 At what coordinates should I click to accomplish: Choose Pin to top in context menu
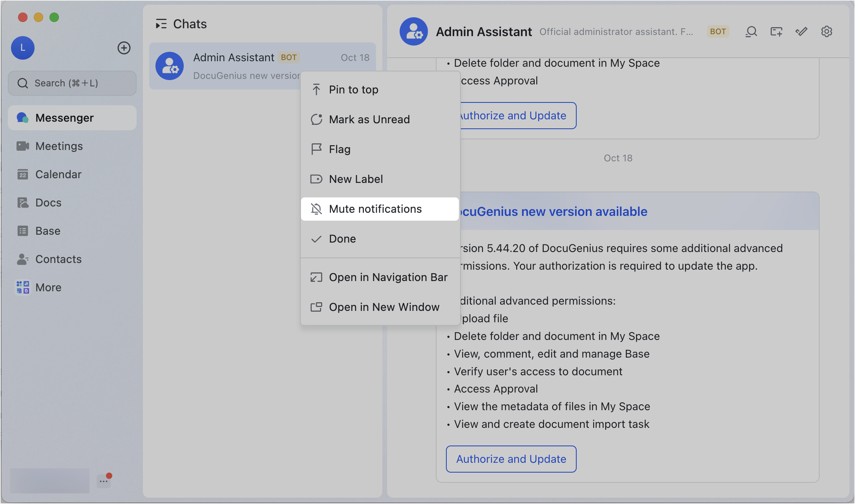(x=353, y=89)
